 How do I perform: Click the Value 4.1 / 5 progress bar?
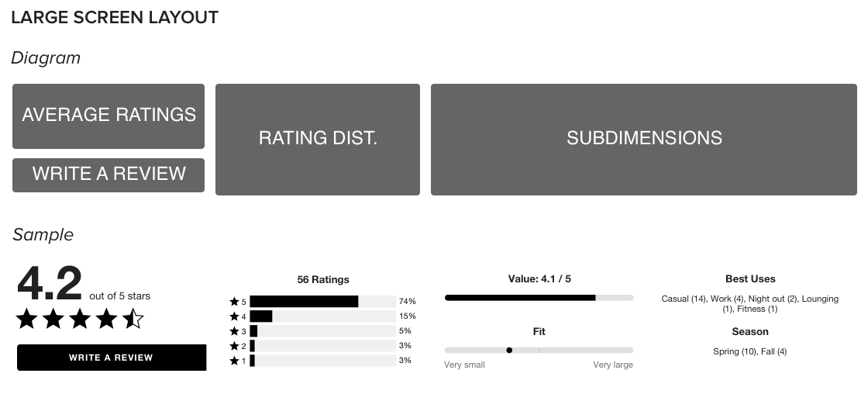539,298
